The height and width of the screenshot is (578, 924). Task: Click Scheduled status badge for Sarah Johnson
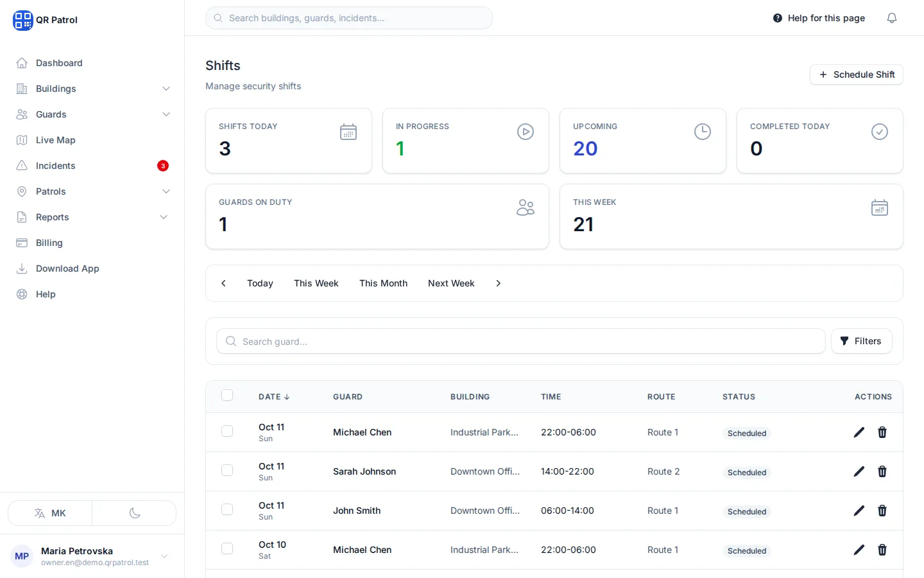coord(747,473)
